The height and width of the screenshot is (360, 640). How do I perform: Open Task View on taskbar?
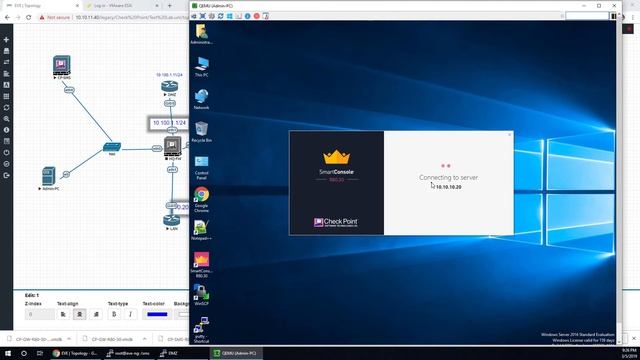[x=40, y=353]
